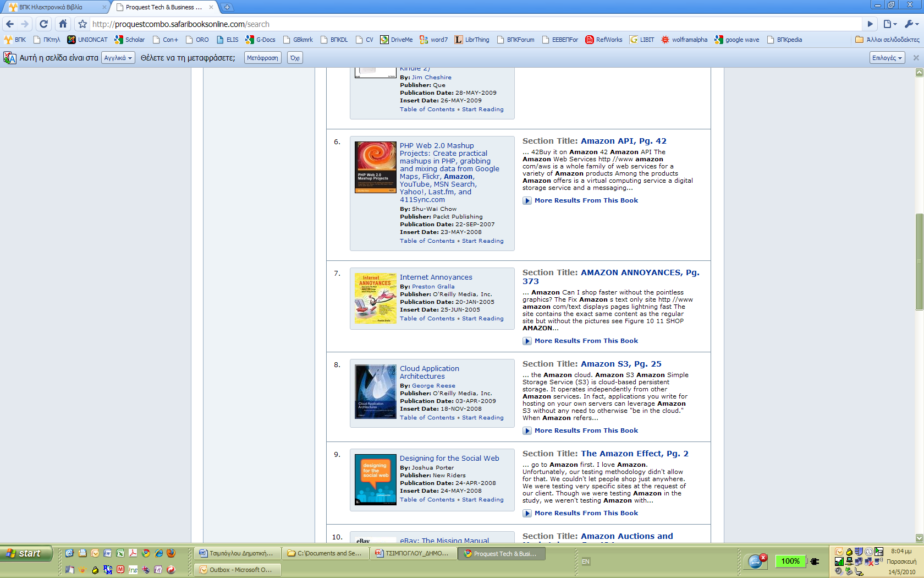Screen dimensions: 924x578
Task: Open the page menu icon next to wrench
Action: [x=889, y=24]
